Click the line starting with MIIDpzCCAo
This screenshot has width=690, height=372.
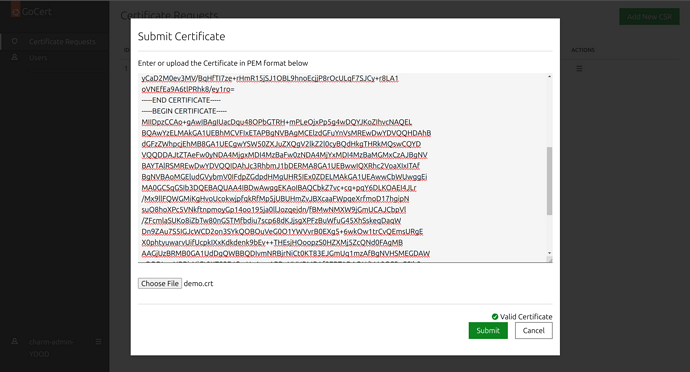click(x=277, y=122)
